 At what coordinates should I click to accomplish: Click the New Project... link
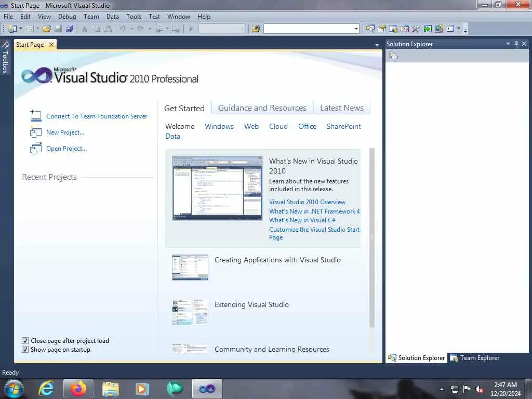(x=65, y=132)
